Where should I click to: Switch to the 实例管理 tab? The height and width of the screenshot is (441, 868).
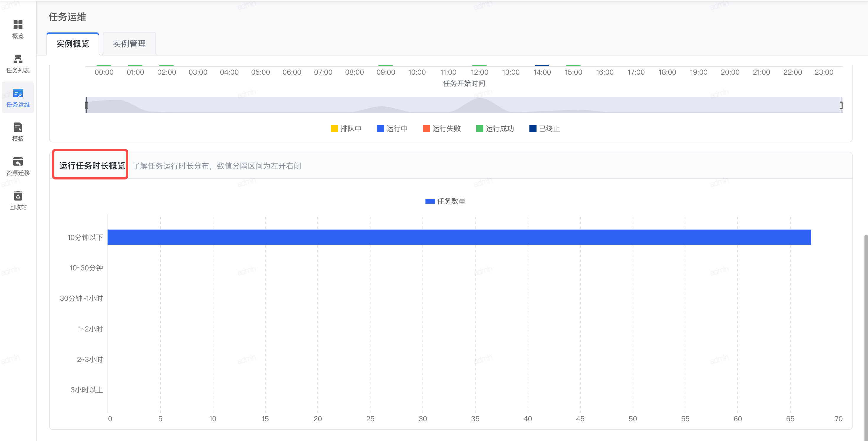coord(129,44)
